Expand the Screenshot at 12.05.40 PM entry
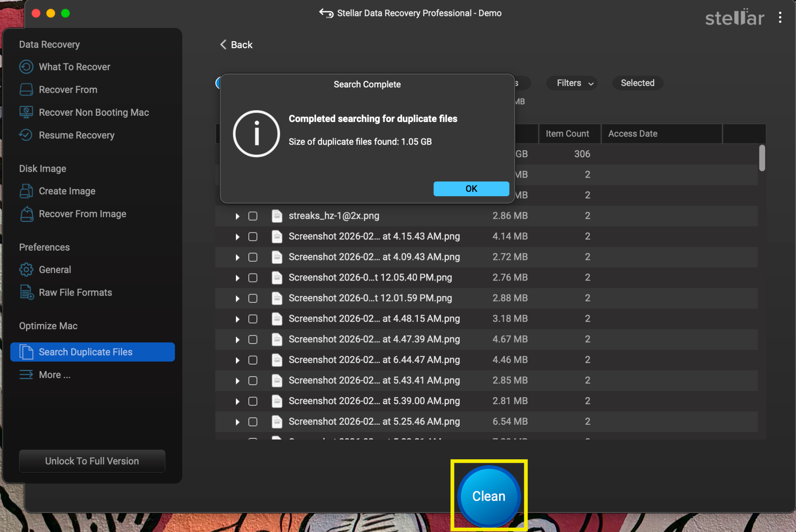This screenshot has height=532, width=796. [x=237, y=277]
